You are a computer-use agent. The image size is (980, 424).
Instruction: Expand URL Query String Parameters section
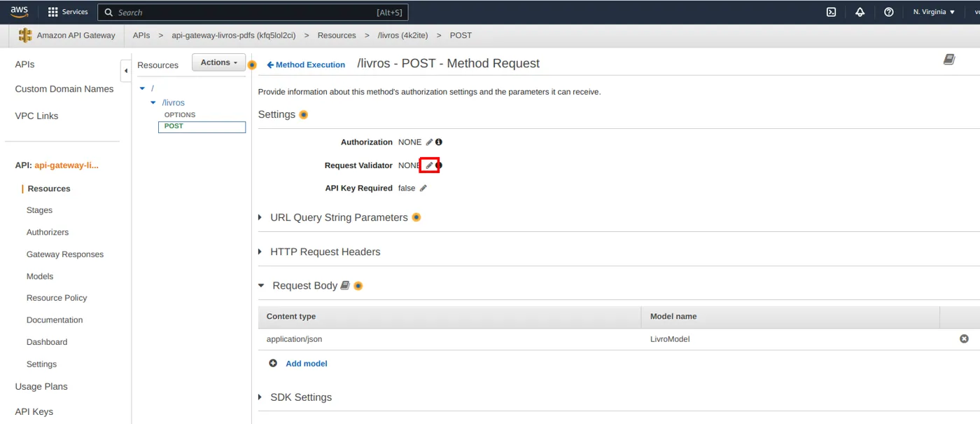(x=260, y=217)
